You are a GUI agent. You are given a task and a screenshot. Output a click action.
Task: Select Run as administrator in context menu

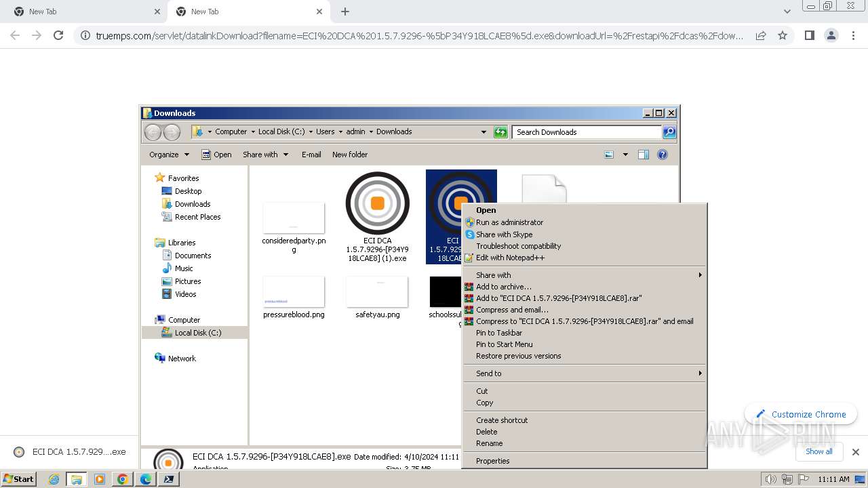pos(509,222)
